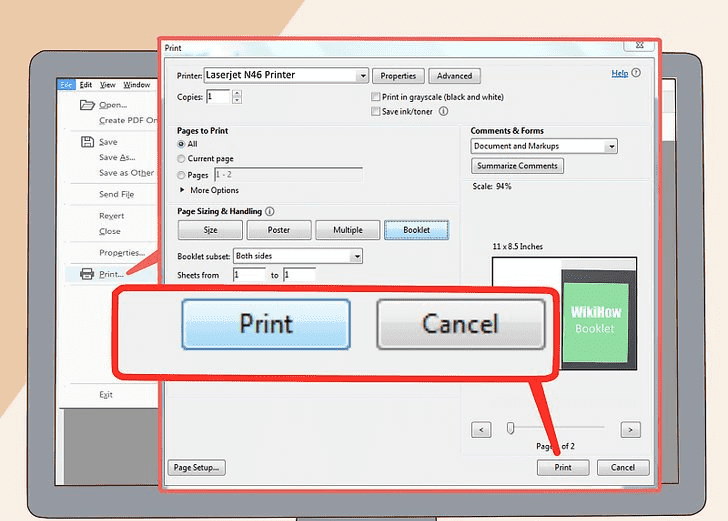Go to previous preview page arrow
This screenshot has width=728, height=521.
482,429
